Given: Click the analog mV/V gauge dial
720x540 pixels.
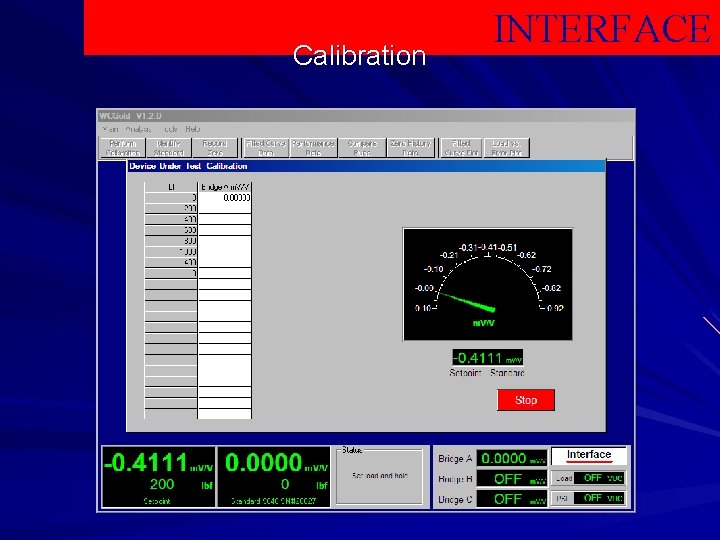Looking at the screenshot, I should click(488, 285).
